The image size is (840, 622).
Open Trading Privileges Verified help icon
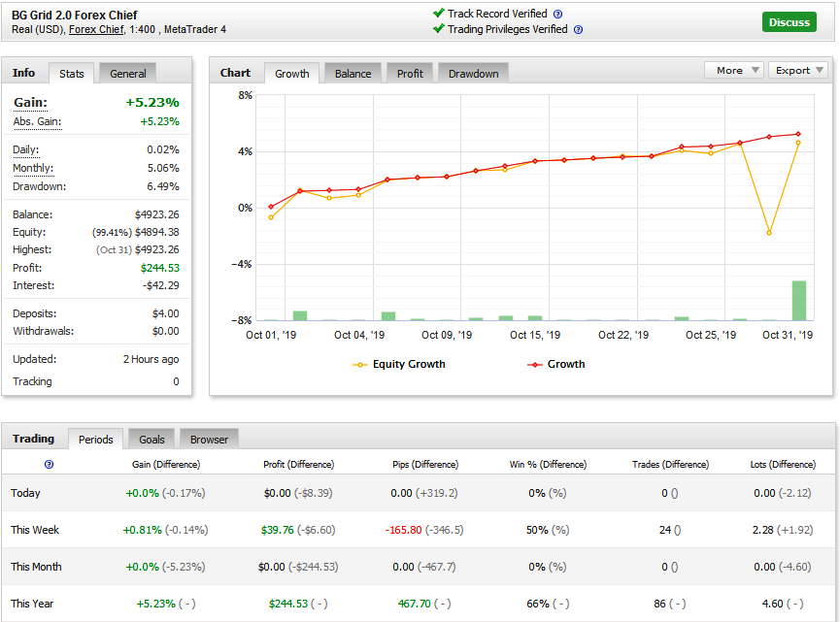pyautogui.click(x=578, y=29)
